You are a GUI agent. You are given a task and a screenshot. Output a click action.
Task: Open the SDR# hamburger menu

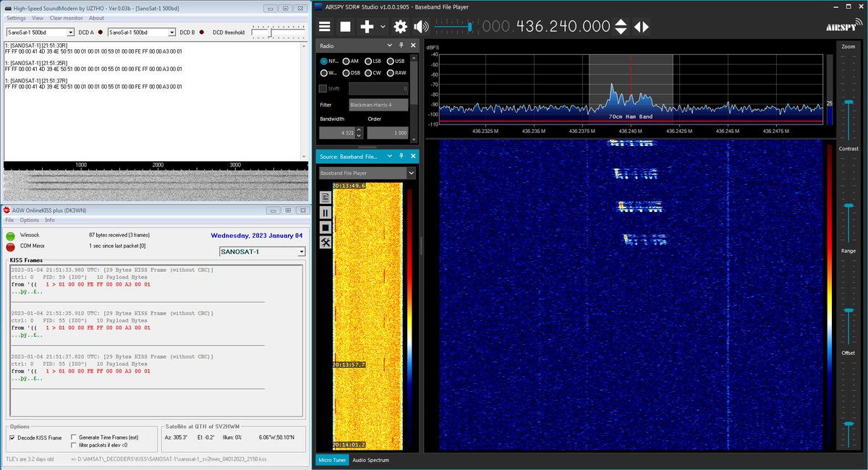324,26
